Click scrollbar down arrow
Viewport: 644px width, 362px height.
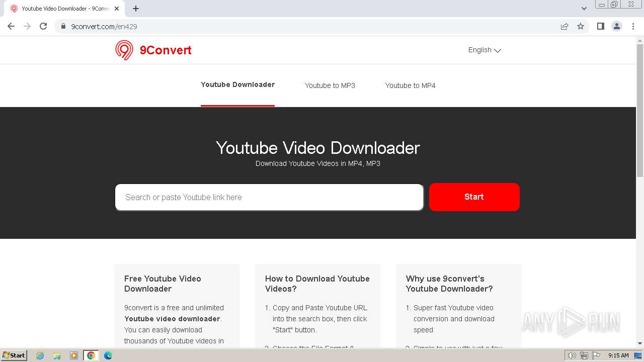tap(640, 343)
